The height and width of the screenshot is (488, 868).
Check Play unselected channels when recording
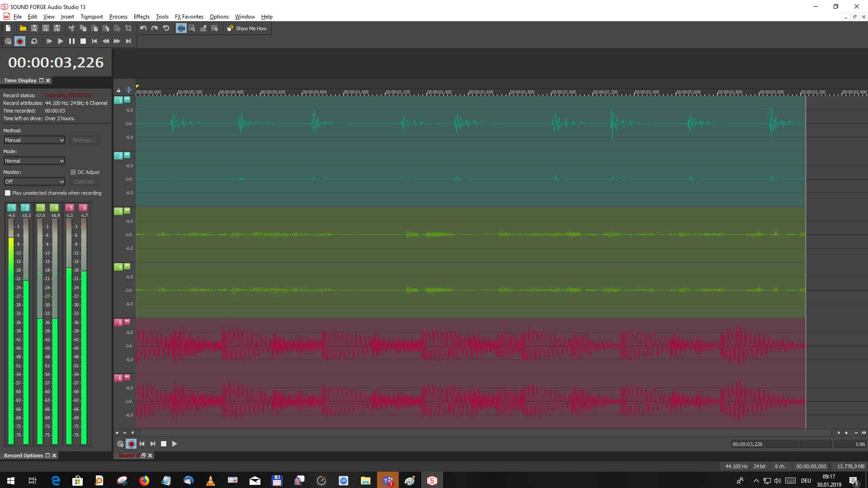pos(8,193)
